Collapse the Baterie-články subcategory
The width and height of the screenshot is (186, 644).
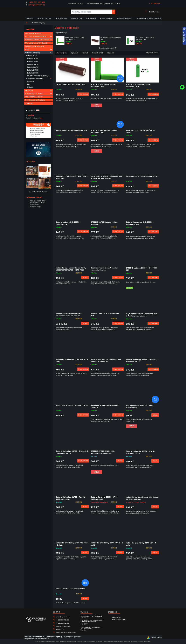pos(51,56)
